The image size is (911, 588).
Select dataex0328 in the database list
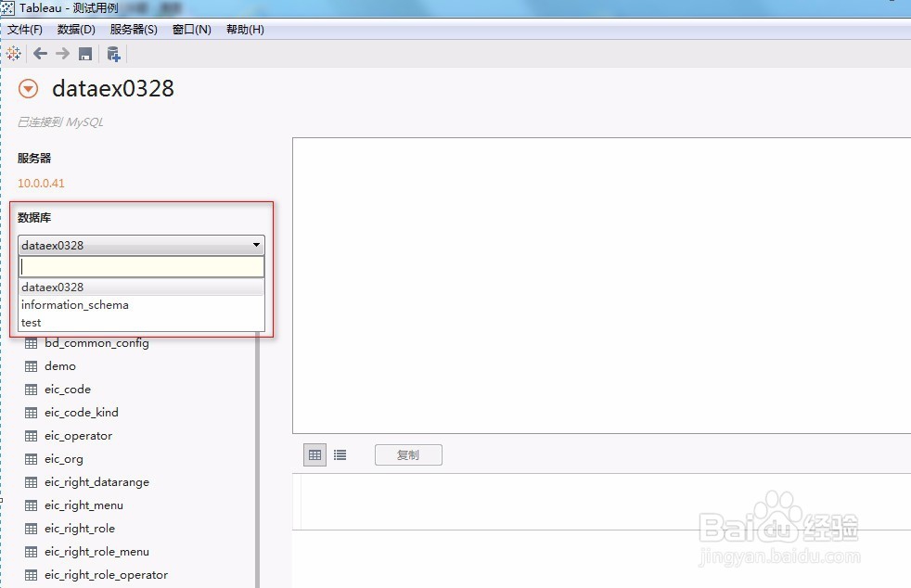tap(141, 287)
